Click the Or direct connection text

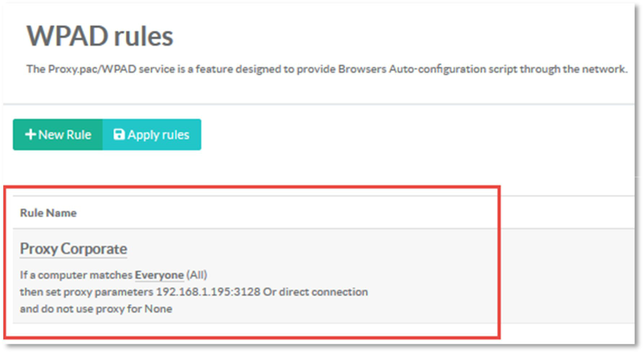[x=315, y=292]
